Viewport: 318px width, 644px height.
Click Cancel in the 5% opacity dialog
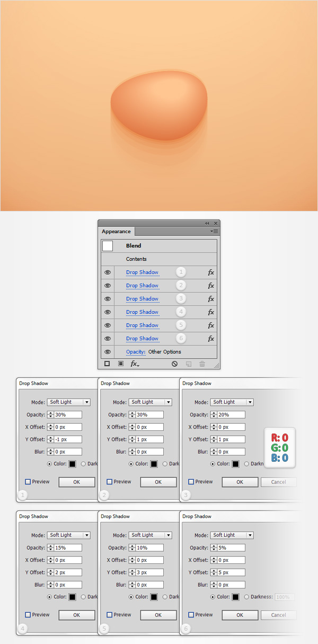click(278, 615)
